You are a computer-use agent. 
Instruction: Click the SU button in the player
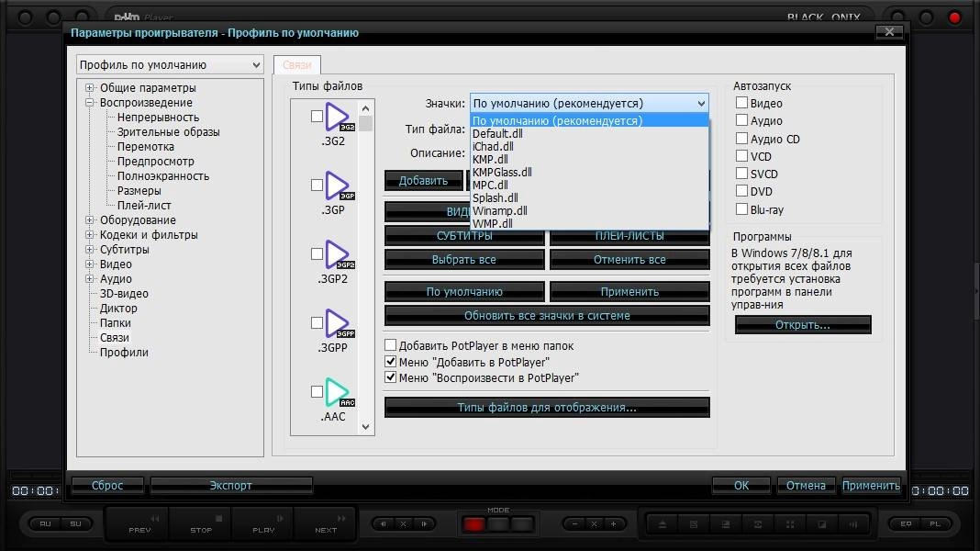(75, 524)
